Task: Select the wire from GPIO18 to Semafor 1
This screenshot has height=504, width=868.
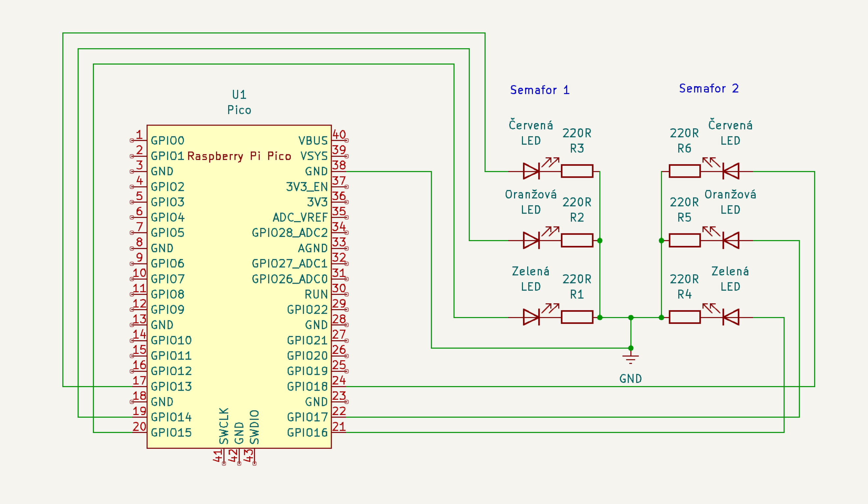Action: (x=586, y=387)
